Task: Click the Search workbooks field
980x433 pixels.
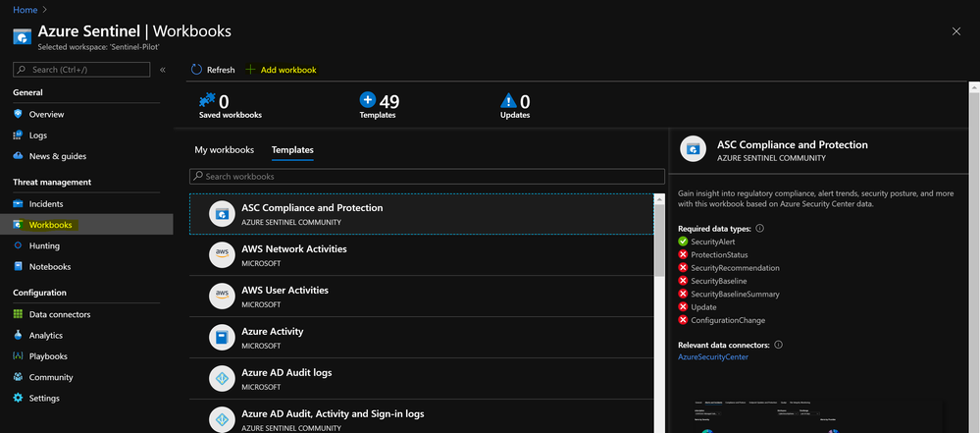Action: click(427, 177)
